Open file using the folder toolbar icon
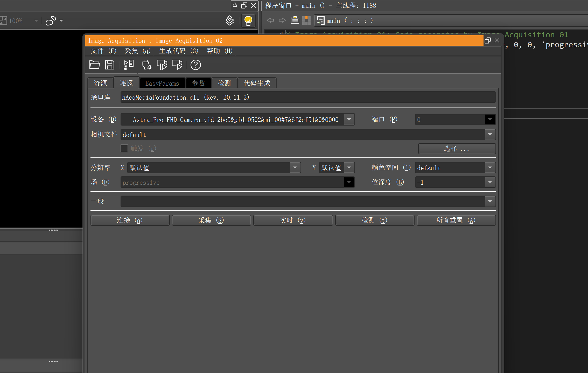This screenshot has height=373, width=588. pyautogui.click(x=94, y=65)
